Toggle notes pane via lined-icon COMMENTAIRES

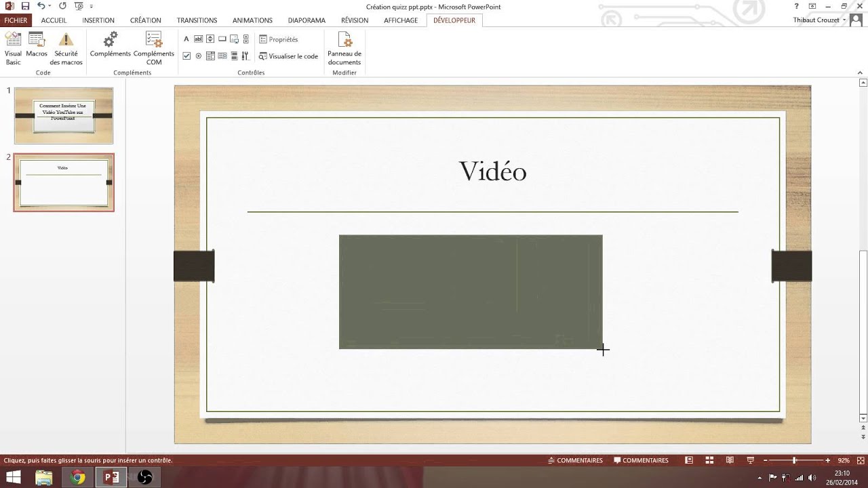[575, 460]
